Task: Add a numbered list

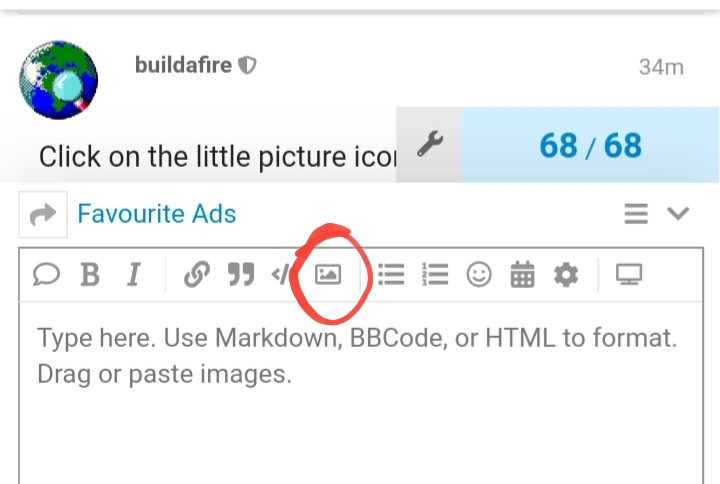Action: (x=435, y=275)
